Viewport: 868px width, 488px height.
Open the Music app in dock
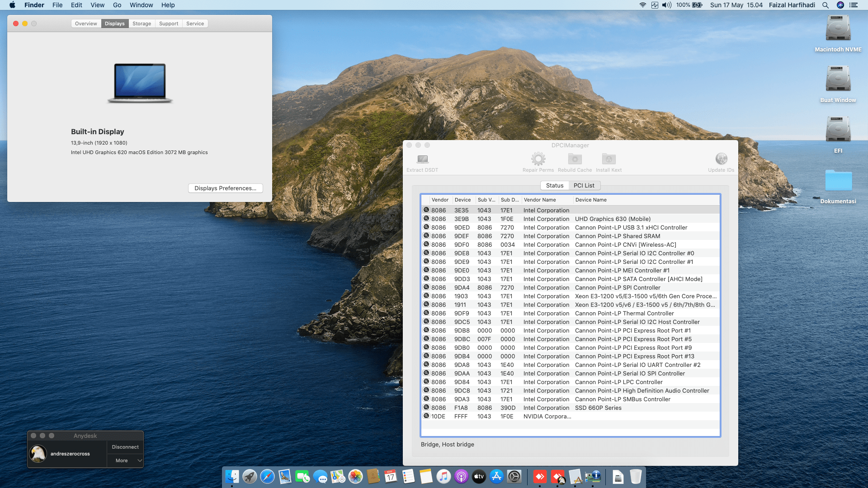coord(443,477)
